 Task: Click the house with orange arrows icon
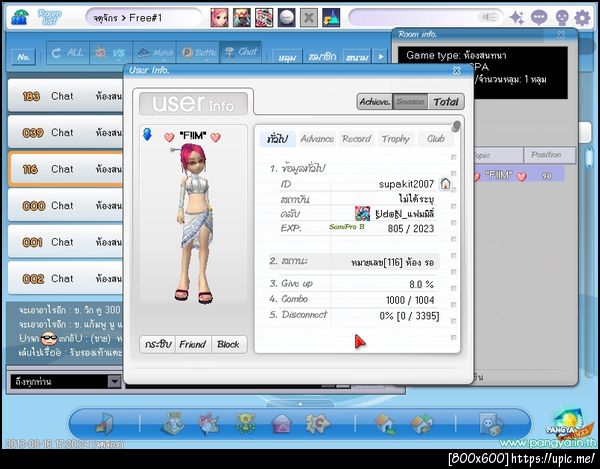[x=421, y=424]
